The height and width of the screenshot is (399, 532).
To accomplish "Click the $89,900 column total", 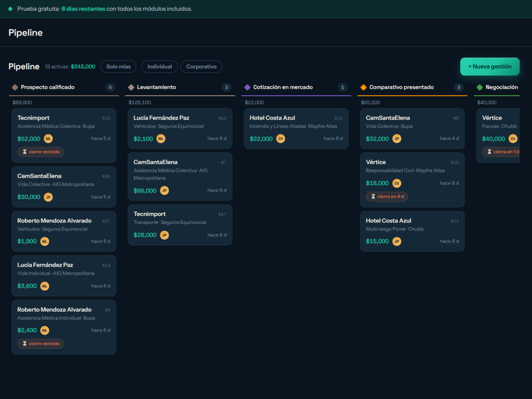I will [22, 103].
